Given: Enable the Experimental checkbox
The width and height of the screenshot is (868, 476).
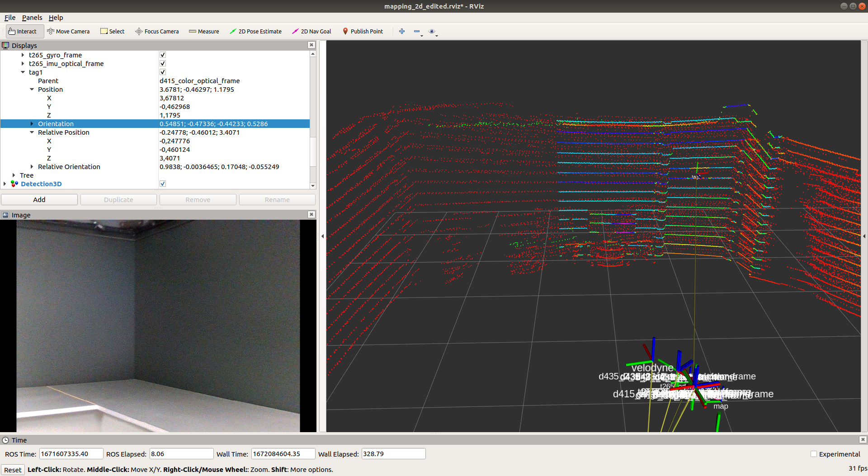Looking at the screenshot, I should pyautogui.click(x=814, y=454).
